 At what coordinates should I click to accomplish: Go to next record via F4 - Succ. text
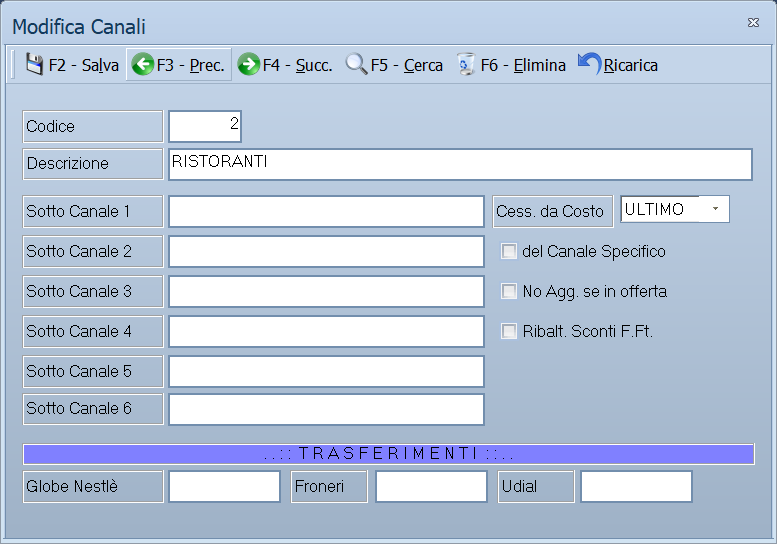[x=297, y=65]
